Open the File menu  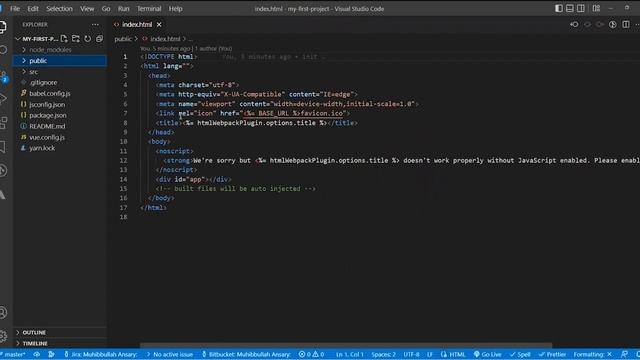(x=15, y=9)
